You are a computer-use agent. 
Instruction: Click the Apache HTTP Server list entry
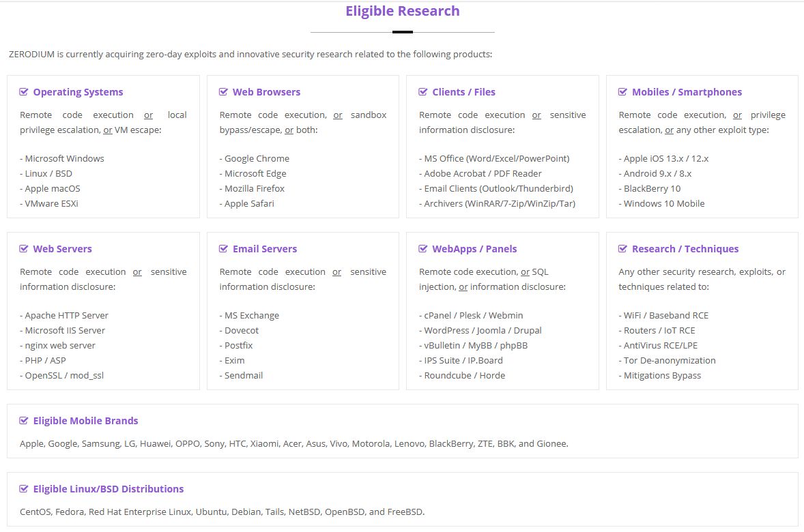(66, 315)
